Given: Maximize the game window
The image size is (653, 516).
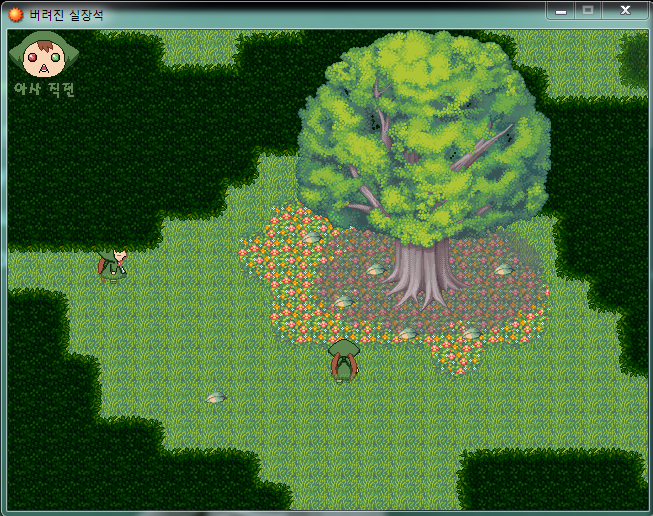Looking at the screenshot, I should pyautogui.click(x=588, y=11).
